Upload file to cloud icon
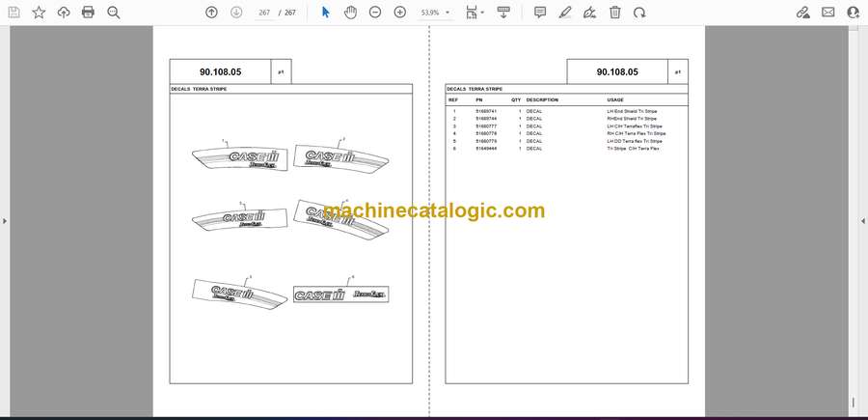The width and height of the screenshot is (868, 420). (x=64, y=13)
